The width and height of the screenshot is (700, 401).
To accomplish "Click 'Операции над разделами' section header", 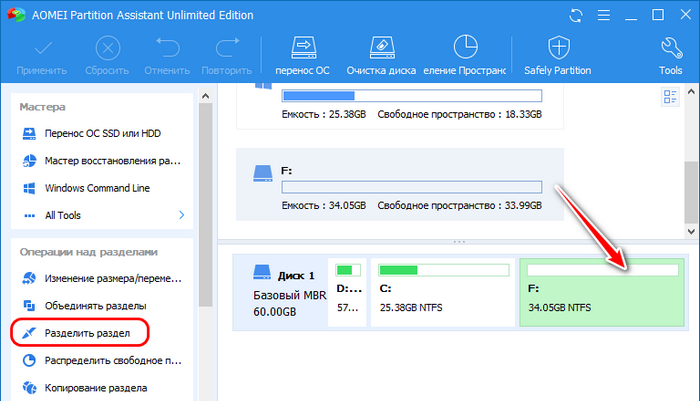I will (88, 252).
